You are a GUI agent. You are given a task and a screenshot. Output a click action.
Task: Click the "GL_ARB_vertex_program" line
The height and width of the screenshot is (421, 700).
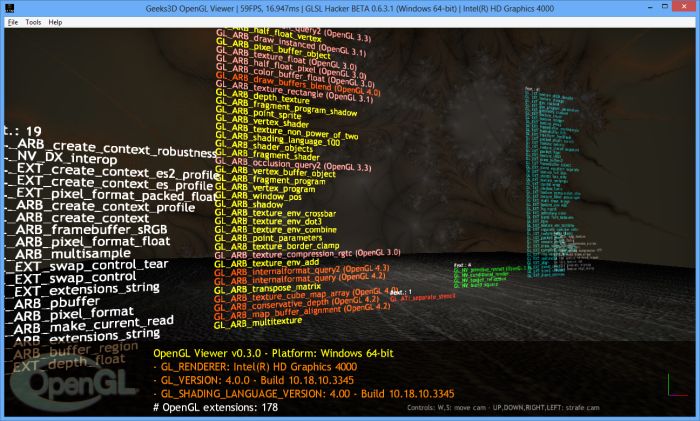(x=265, y=188)
